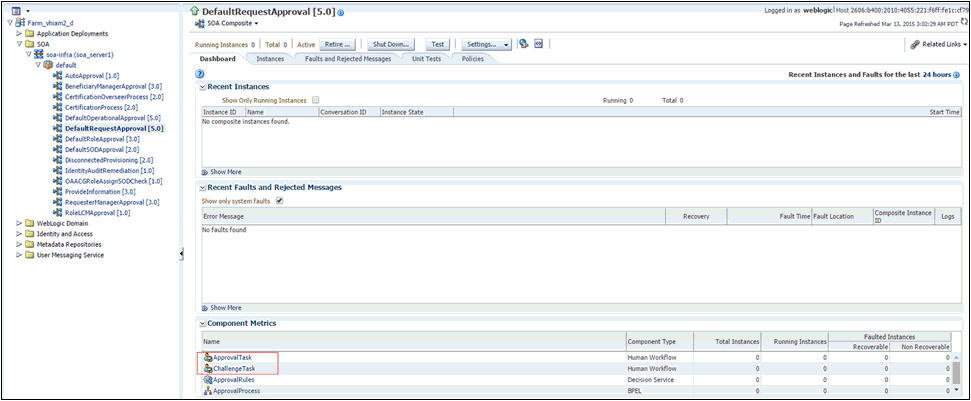Click the Instance ID column header
This screenshot has height=401, width=971.
[224, 112]
